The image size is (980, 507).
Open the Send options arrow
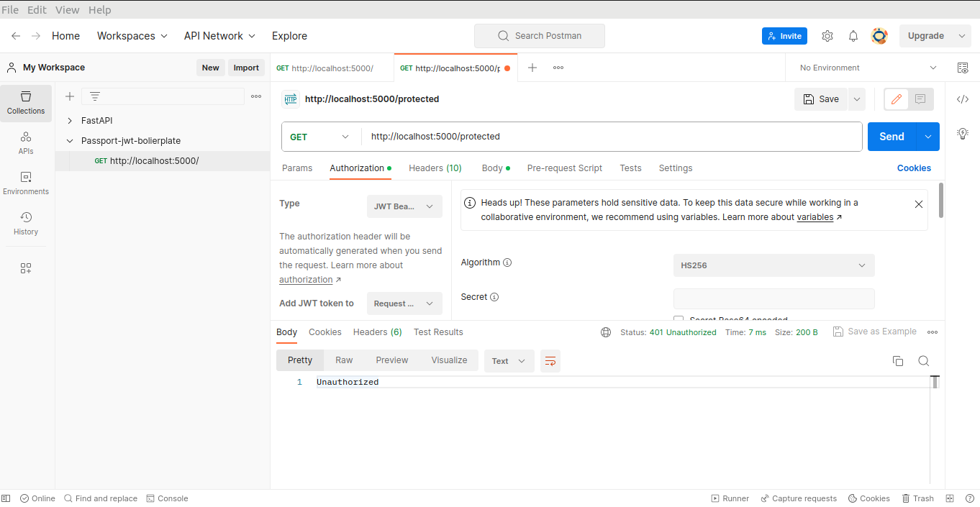pyautogui.click(x=928, y=137)
